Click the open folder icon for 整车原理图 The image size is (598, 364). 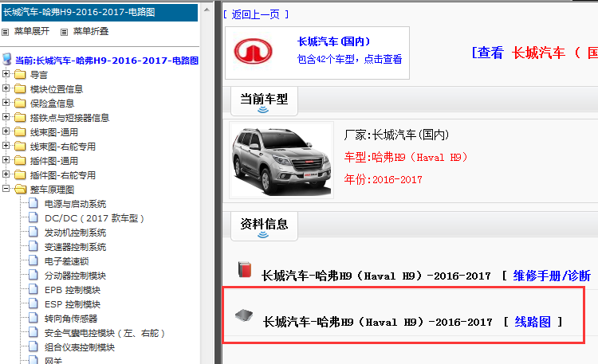(20, 190)
